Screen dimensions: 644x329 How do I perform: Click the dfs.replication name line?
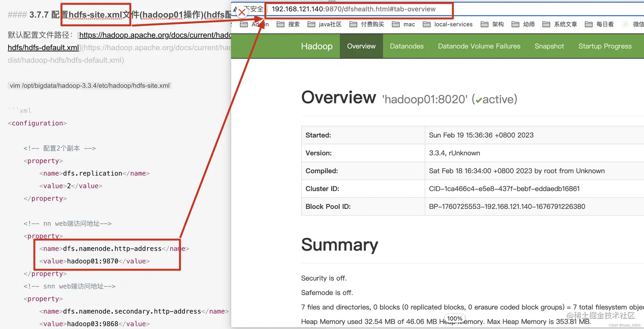tap(95, 173)
